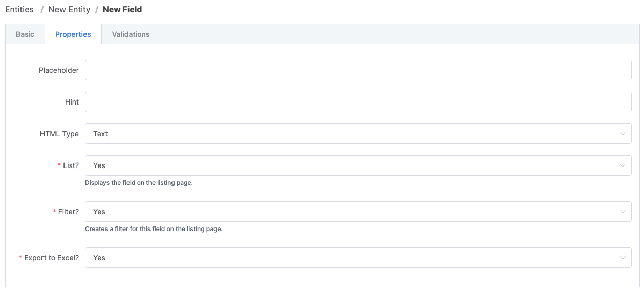Click the New Field breadcrumb title
The image size is (644, 291).
122,9
